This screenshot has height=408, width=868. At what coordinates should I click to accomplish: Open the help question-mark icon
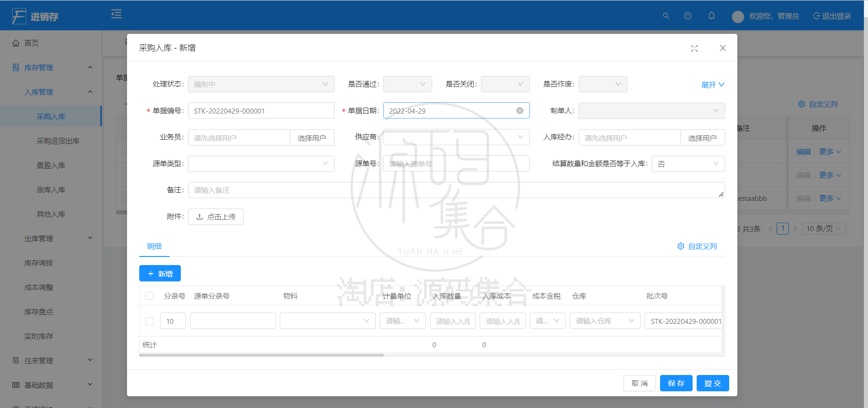[x=688, y=16]
